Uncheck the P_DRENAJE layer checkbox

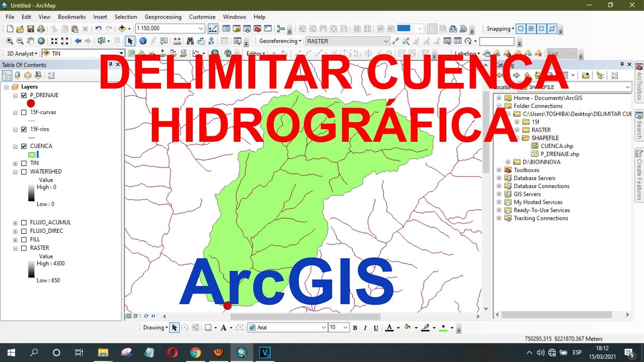point(24,96)
